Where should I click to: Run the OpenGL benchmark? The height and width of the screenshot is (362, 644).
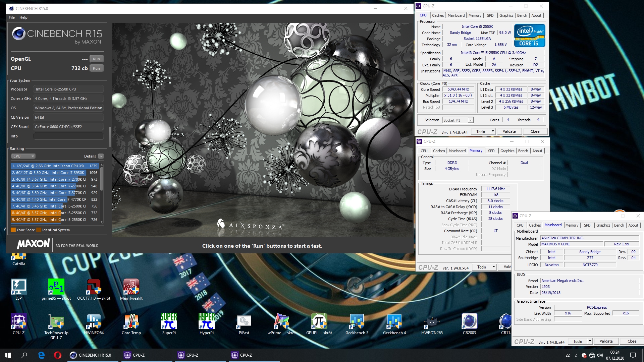(96, 59)
